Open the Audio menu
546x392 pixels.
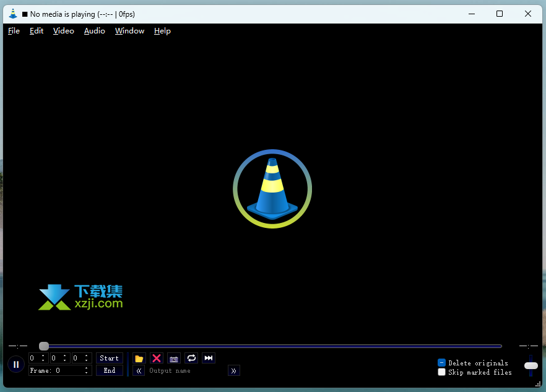tap(94, 31)
